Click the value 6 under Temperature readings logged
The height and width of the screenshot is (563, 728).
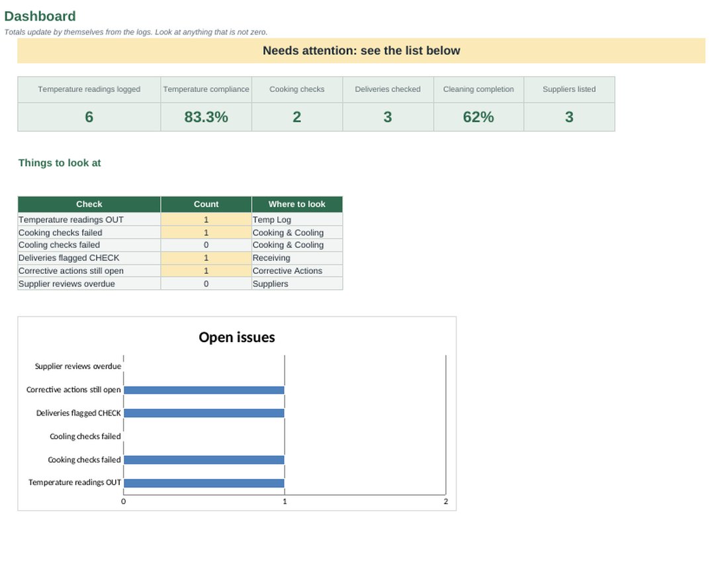(x=89, y=117)
